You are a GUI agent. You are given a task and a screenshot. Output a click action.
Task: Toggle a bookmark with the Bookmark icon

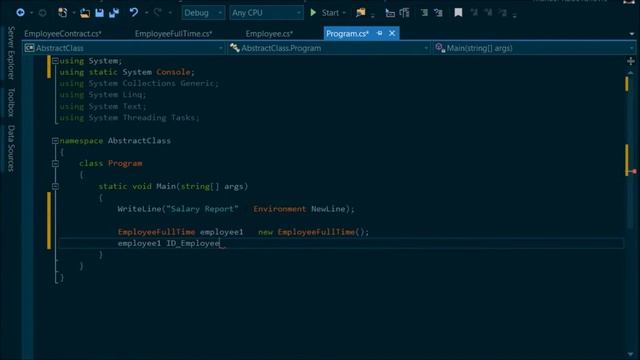(x=458, y=13)
